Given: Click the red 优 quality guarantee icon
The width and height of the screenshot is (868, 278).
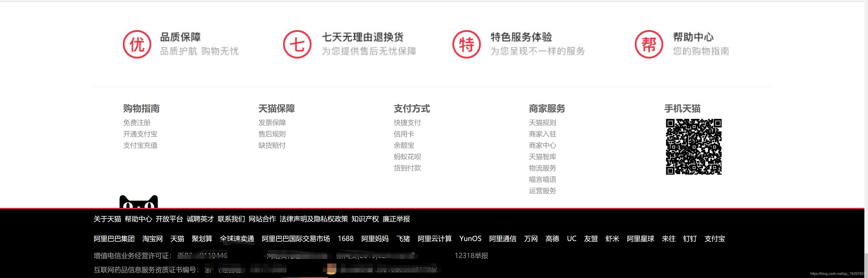Looking at the screenshot, I should point(137,44).
